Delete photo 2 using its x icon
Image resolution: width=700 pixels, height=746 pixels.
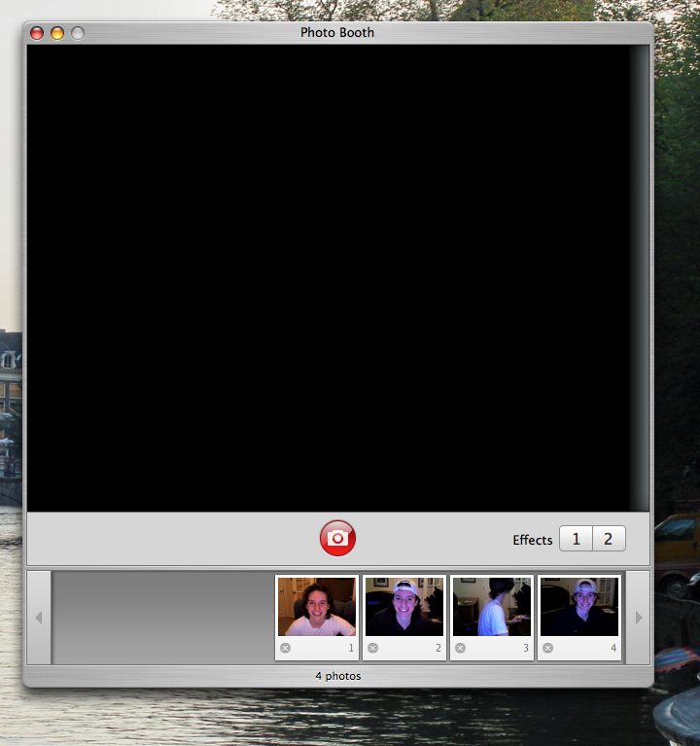[x=372, y=648]
